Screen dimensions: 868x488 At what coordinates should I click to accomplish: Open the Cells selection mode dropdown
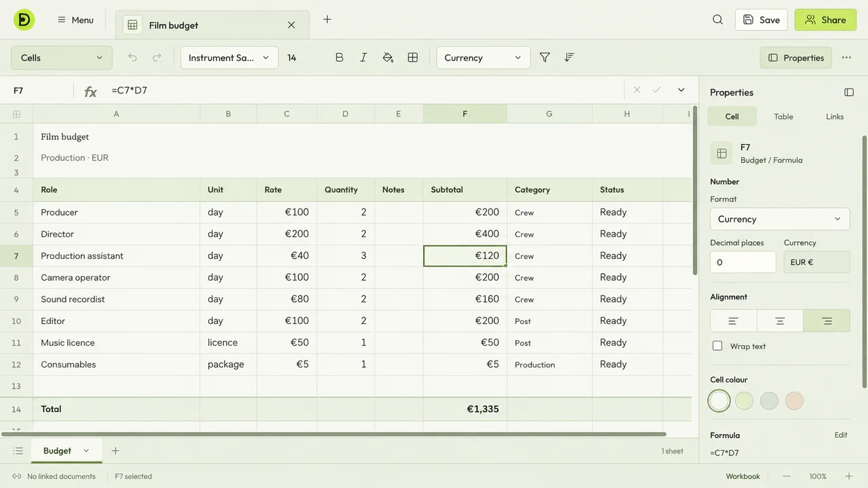tap(62, 58)
